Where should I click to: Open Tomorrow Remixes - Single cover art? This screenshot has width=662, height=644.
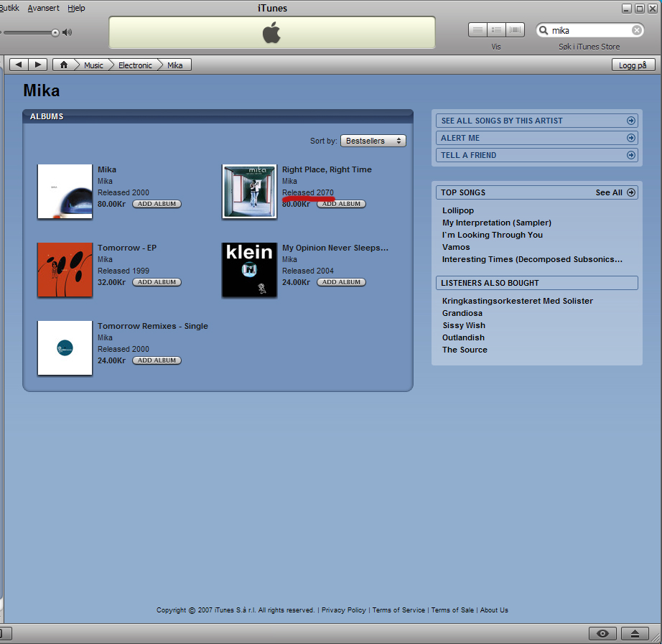pyautogui.click(x=65, y=348)
